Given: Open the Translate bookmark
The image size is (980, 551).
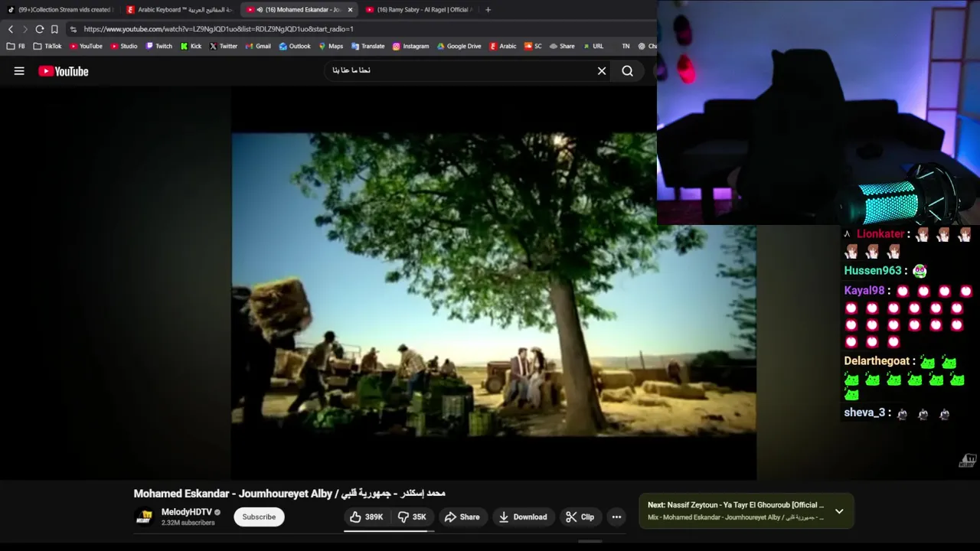Looking at the screenshot, I should click(x=368, y=46).
